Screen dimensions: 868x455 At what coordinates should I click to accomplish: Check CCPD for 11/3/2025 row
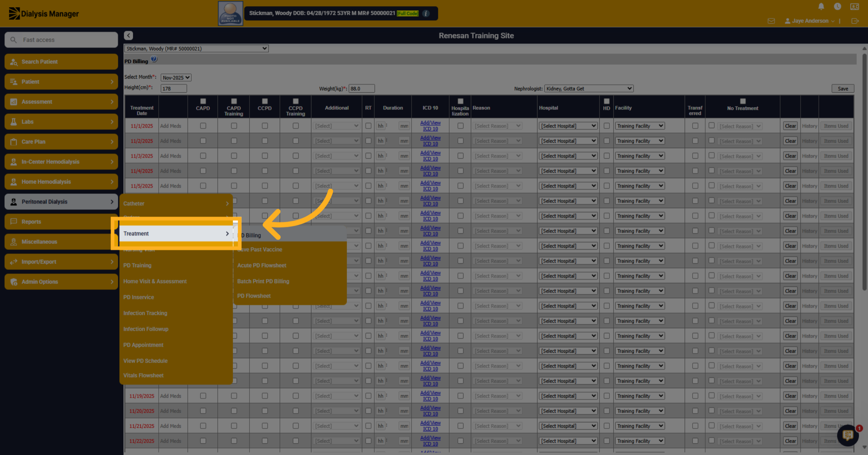[x=265, y=156]
